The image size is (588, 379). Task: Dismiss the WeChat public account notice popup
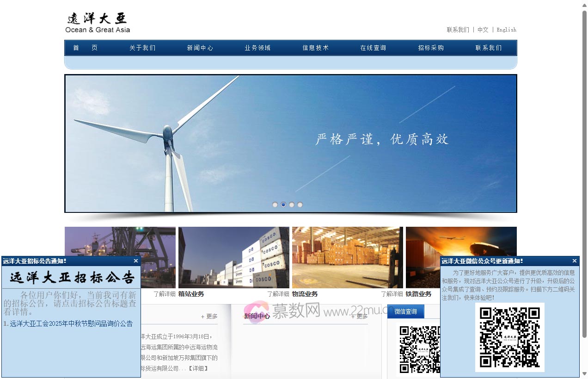(574, 261)
